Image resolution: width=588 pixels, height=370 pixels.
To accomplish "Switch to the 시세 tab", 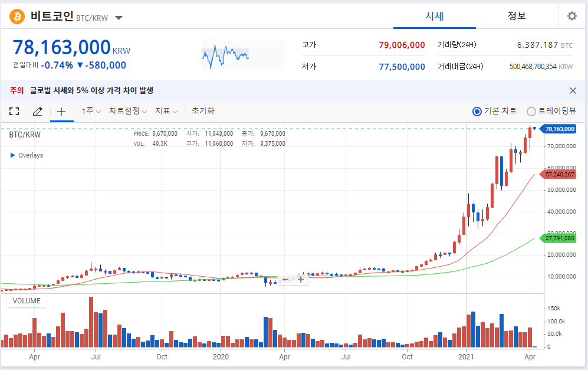I will [434, 16].
